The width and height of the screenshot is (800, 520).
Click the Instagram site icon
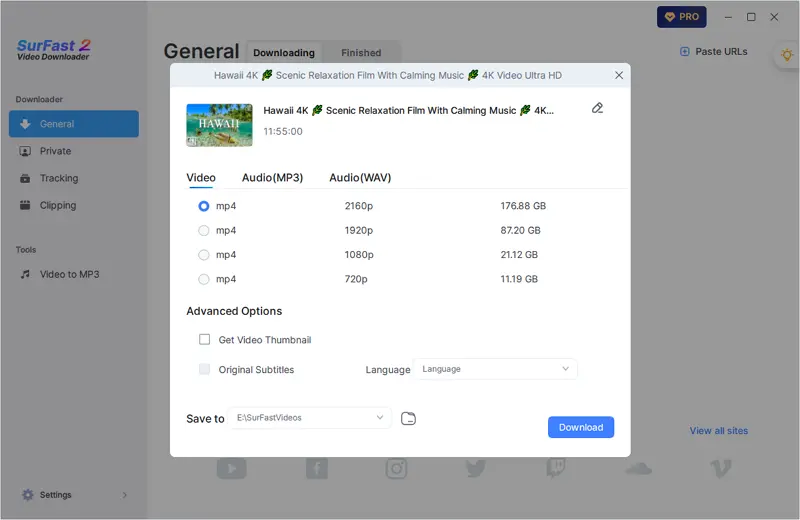pos(396,468)
